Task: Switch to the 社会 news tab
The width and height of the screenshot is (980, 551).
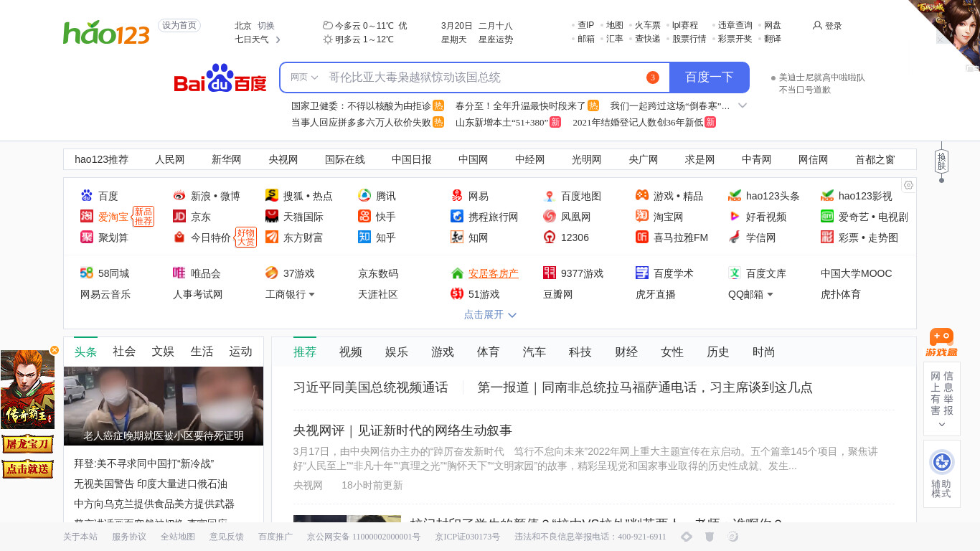Action: click(x=124, y=352)
